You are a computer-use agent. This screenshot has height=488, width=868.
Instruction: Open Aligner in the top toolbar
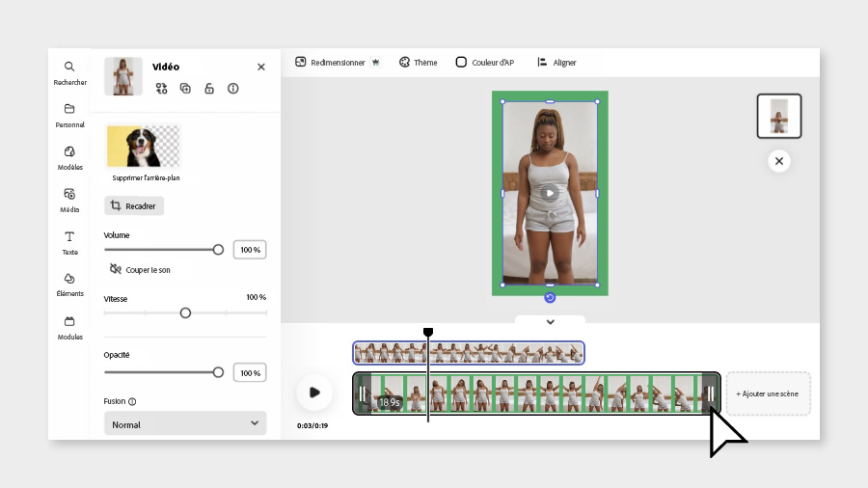556,63
